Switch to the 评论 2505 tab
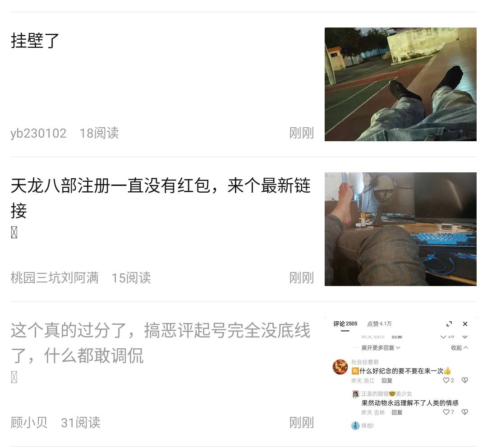This screenshot has width=487, height=448. tap(345, 324)
